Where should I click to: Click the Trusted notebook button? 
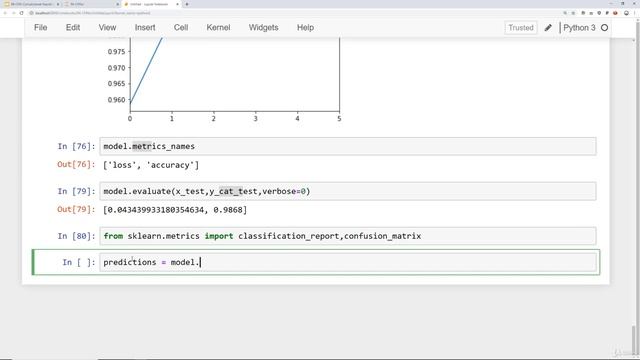[521, 28]
